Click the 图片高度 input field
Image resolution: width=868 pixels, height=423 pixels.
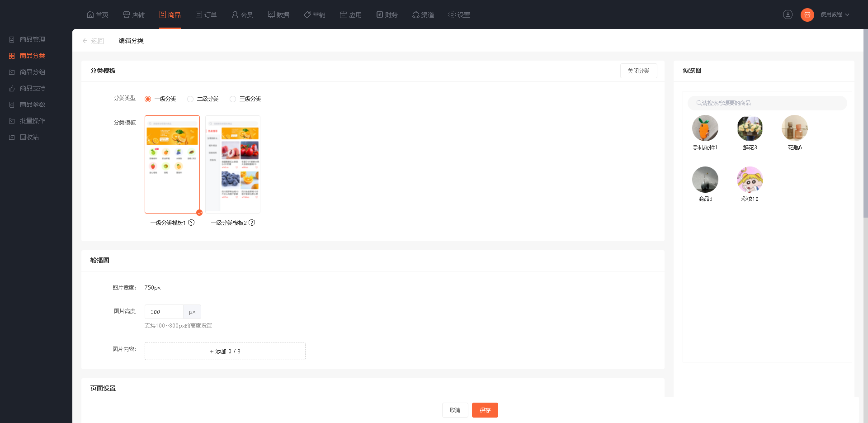[x=164, y=312]
